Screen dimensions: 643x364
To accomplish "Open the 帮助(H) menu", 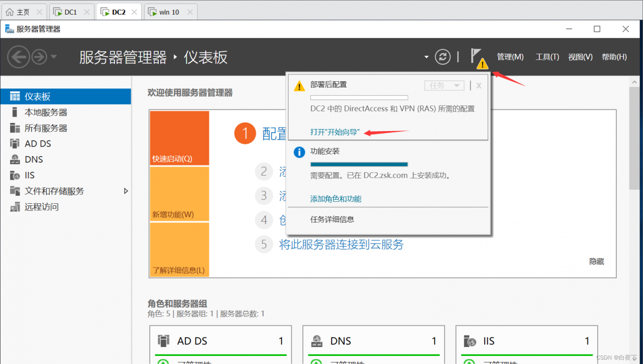I will [614, 57].
